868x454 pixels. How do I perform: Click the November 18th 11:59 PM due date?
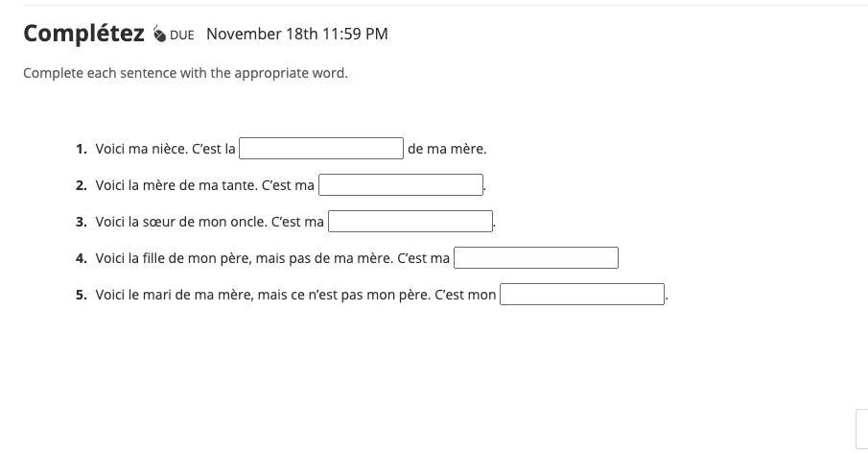(x=297, y=34)
